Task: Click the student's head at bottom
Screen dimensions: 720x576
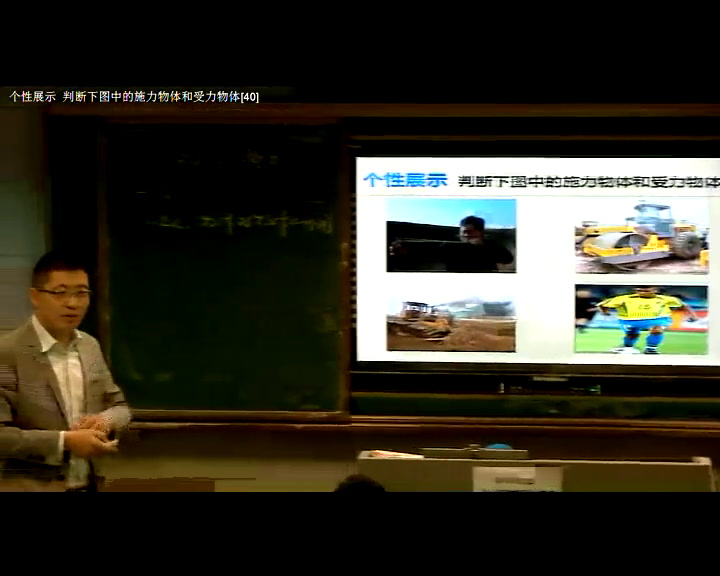Action: click(x=359, y=484)
